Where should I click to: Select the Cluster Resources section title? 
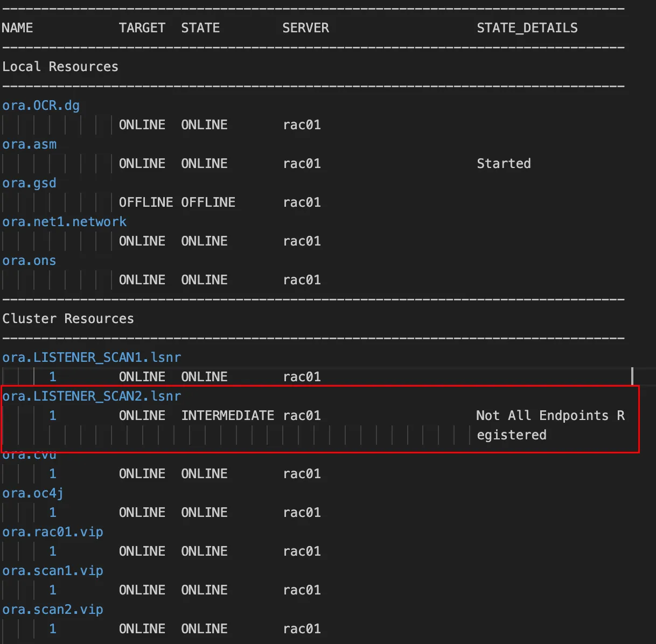coord(68,318)
